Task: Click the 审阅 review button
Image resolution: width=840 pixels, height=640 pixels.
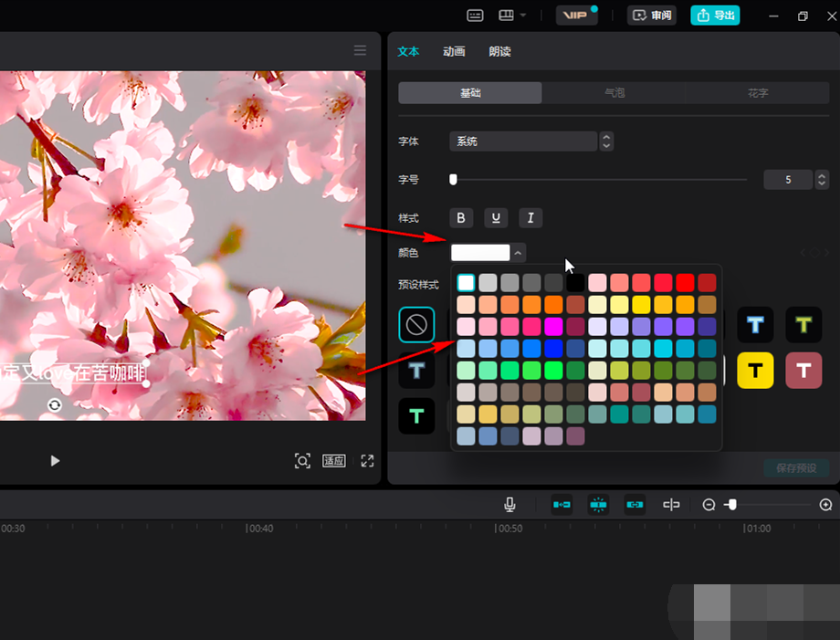Action: coord(652,16)
